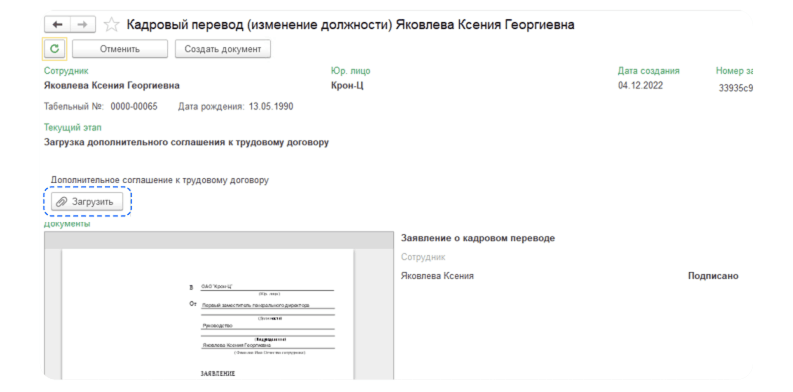
Task: Open the document preview thumbnail
Action: coord(208,314)
